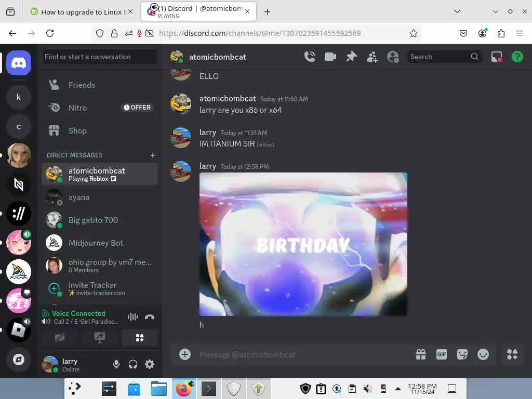The width and height of the screenshot is (532, 399).
Task: Open the 'k' server
Action: click(x=19, y=97)
